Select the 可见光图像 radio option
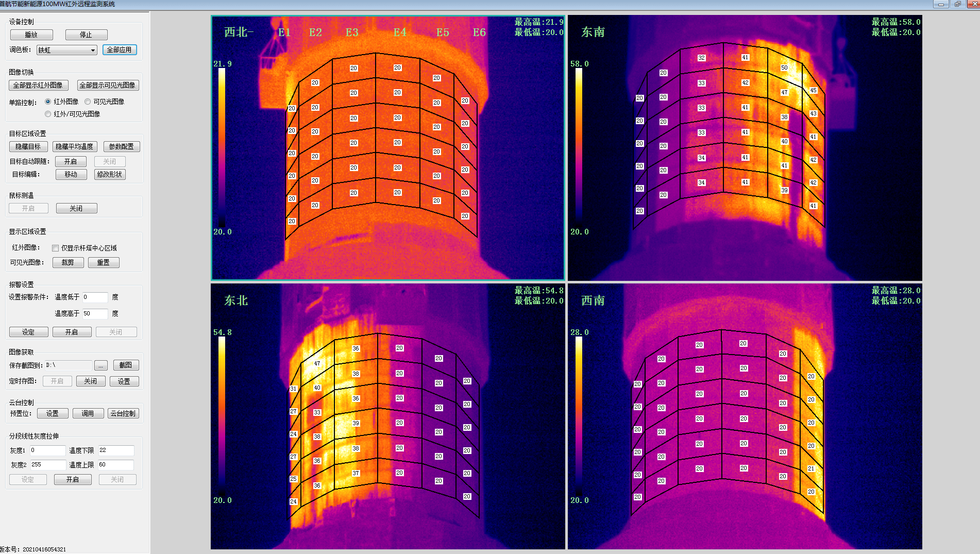The height and width of the screenshot is (554, 980). [x=88, y=102]
